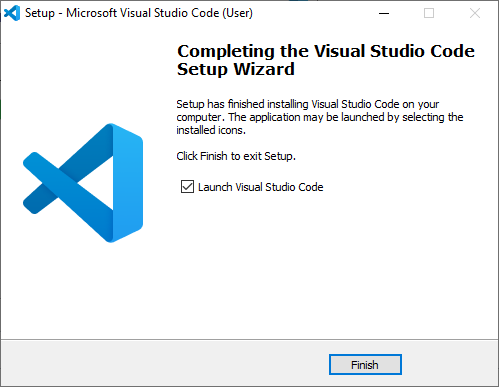499x387 pixels.
Task: Click the "Completing the Visual Studio Code" heading line
Action: [326, 51]
